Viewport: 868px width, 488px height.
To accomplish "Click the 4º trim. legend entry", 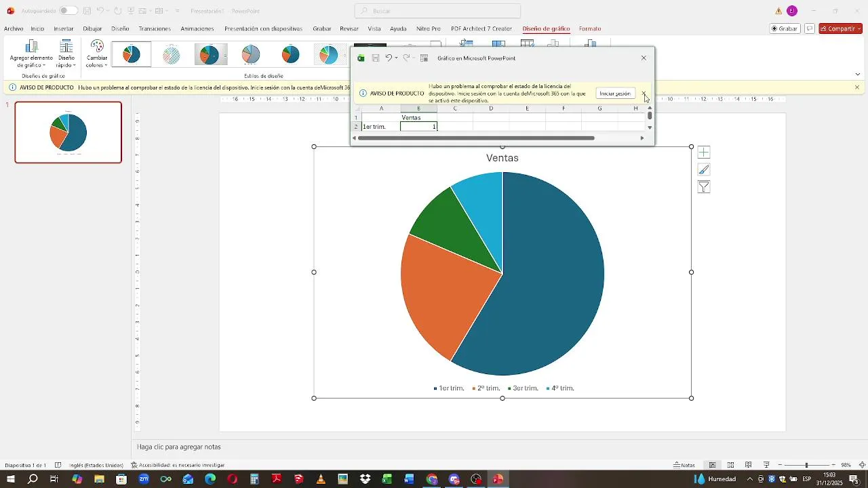I will [x=560, y=388].
